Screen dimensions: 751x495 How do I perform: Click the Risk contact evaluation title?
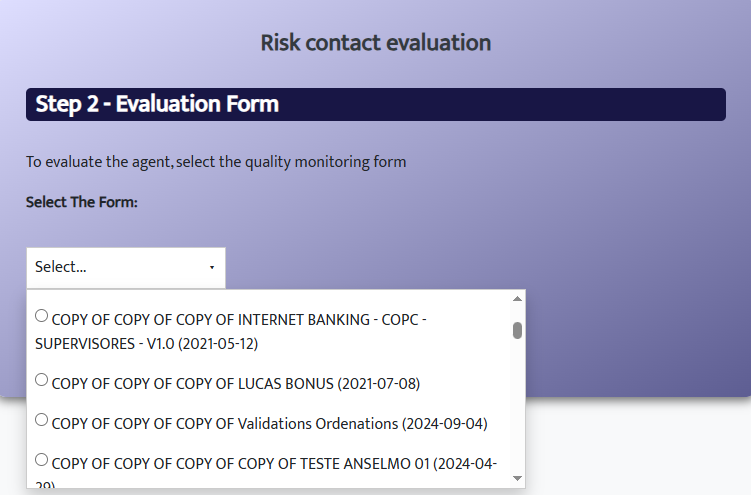(x=375, y=43)
